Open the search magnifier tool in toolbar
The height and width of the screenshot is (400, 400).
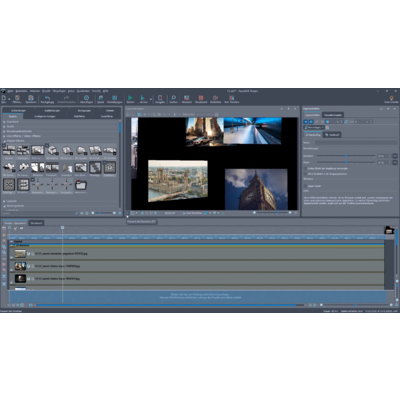tap(173, 98)
